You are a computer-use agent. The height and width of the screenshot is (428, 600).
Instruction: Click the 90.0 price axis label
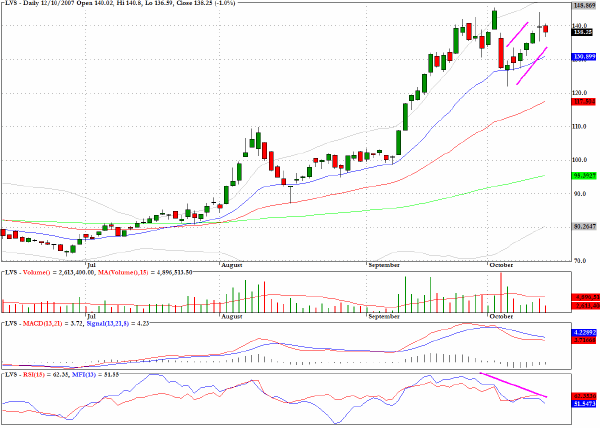point(580,194)
